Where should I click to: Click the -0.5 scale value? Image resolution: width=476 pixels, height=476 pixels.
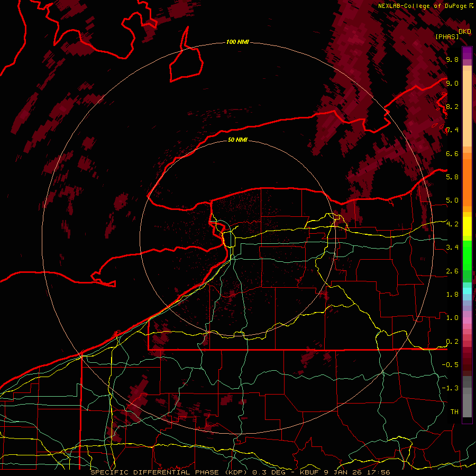(x=450, y=364)
